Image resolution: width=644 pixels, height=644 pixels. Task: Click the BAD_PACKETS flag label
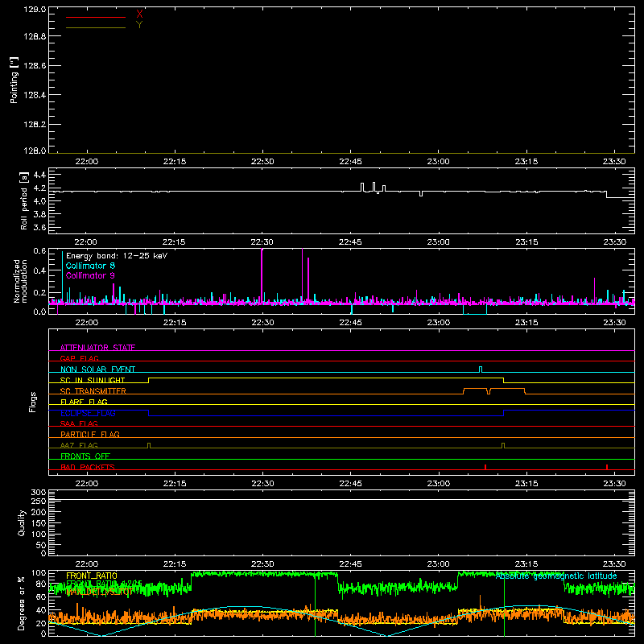coord(88,467)
